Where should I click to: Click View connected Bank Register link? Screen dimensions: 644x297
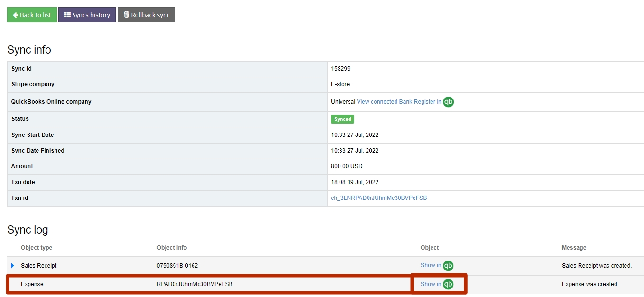(398, 102)
